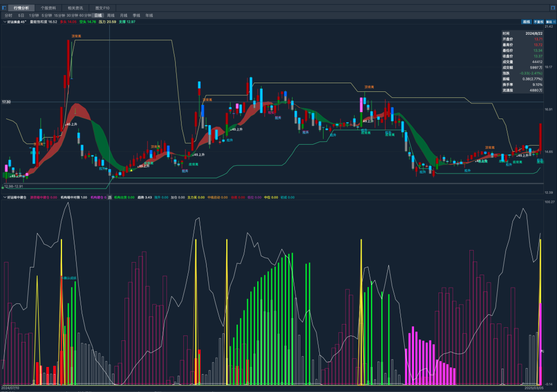Click the 开盘价 13.71 row
The width and height of the screenshot is (557, 392).
[x=522, y=39]
